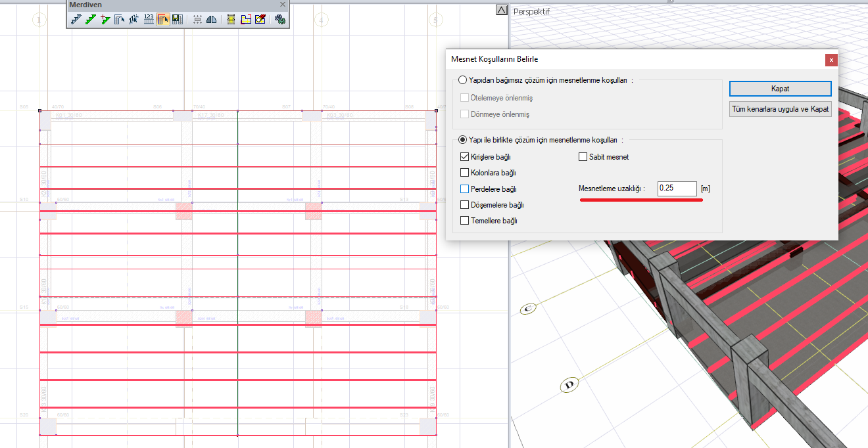Click the 'Perspektif' view label
This screenshot has height=448, width=868.
531,11
